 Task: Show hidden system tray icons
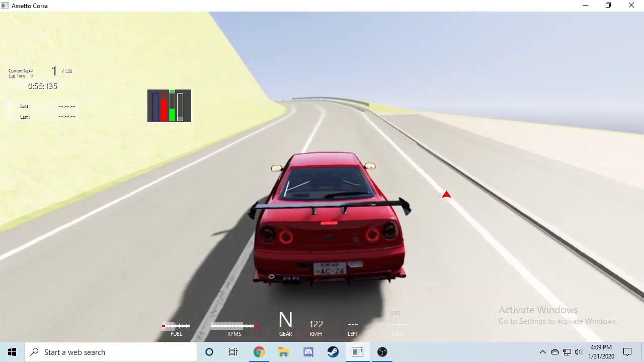click(x=542, y=352)
